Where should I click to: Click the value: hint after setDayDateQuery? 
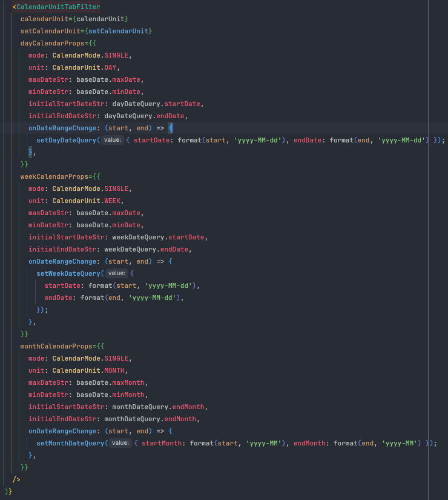113,139
